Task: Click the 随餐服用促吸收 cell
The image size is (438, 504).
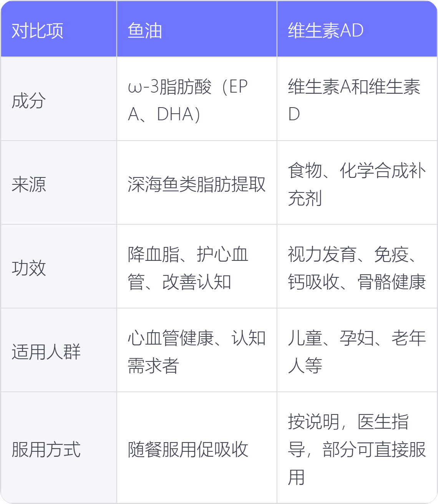Action: pyautogui.click(x=197, y=448)
